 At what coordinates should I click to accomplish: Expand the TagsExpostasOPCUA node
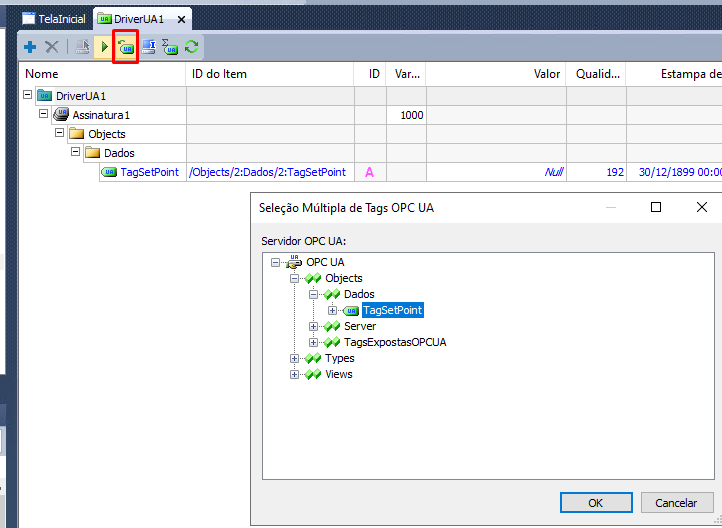tap(313, 342)
